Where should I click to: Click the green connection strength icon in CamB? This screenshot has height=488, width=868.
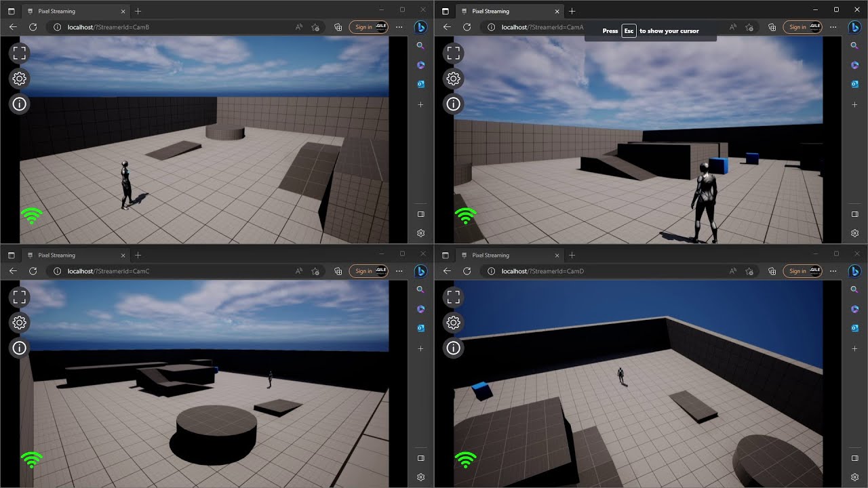tap(31, 216)
